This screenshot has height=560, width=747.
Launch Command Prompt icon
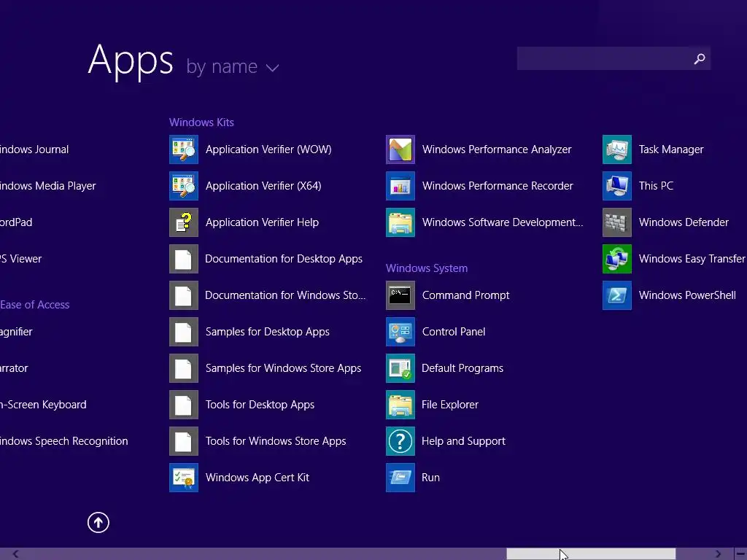coord(400,295)
